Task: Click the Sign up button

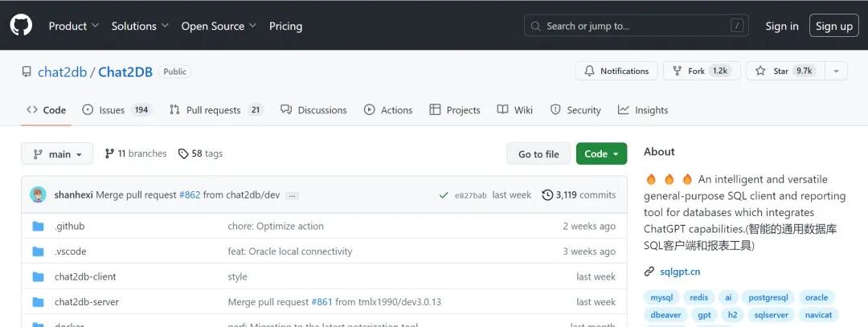Action: [x=834, y=26]
